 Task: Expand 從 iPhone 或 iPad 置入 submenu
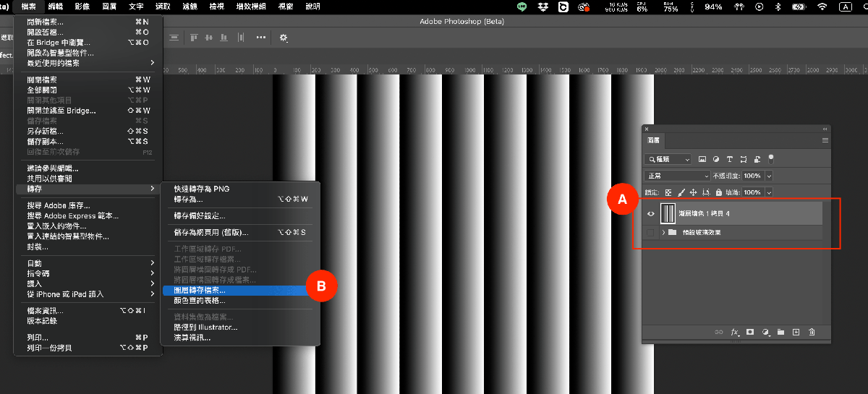pyautogui.click(x=89, y=294)
